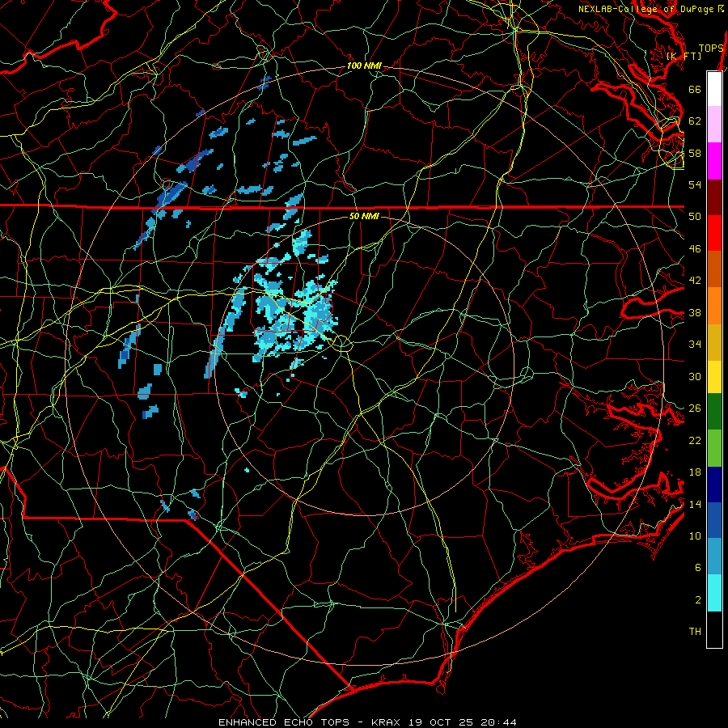Viewport: 728px width, 728px height.
Task: Click the black TH legend swatch
Action: (x=714, y=629)
